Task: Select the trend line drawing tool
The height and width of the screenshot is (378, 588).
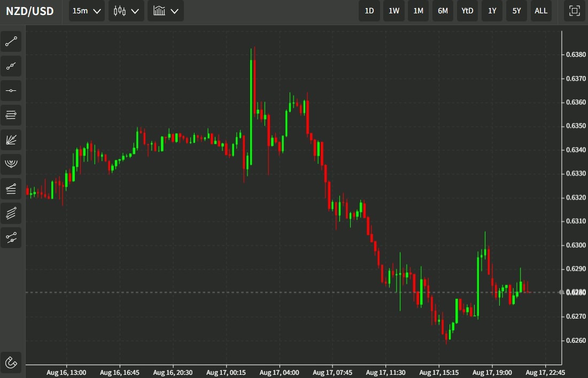Action: [11, 42]
